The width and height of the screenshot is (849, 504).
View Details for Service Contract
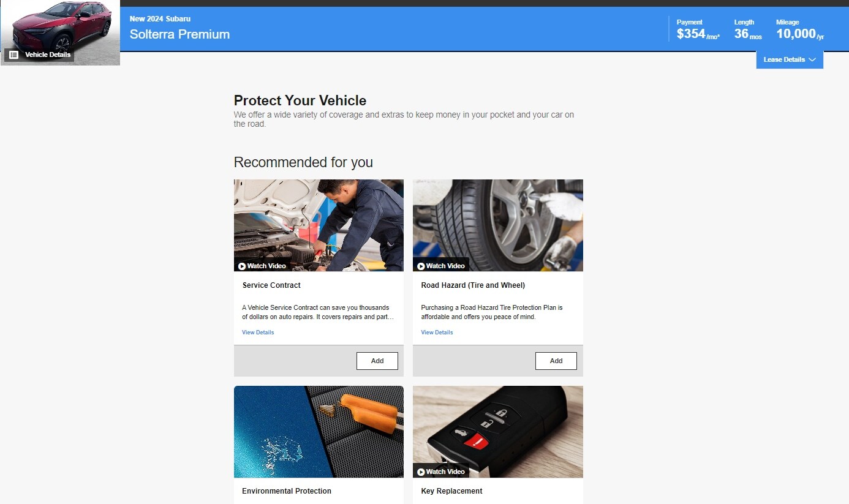[x=258, y=333]
